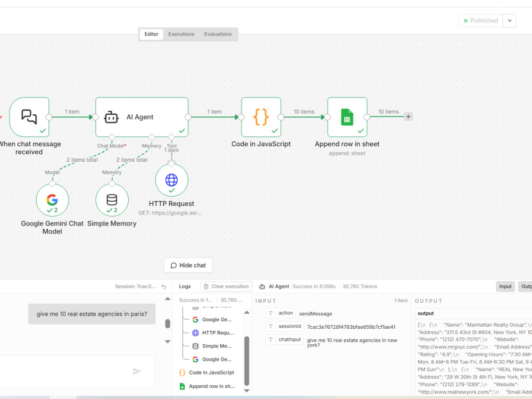Image resolution: width=532 pixels, height=399 pixels.
Task: Select HTTP Requ... entry in logs
Action: click(213, 333)
